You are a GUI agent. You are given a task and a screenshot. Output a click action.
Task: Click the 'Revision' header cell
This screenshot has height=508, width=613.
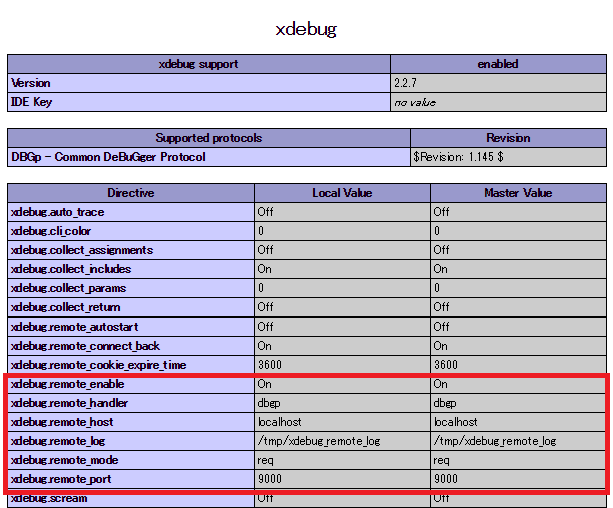508,138
